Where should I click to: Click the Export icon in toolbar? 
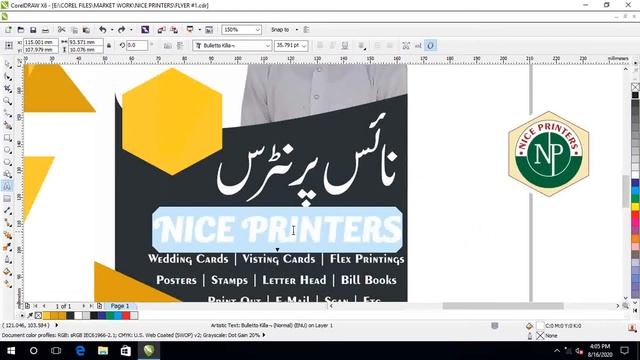click(x=174, y=30)
